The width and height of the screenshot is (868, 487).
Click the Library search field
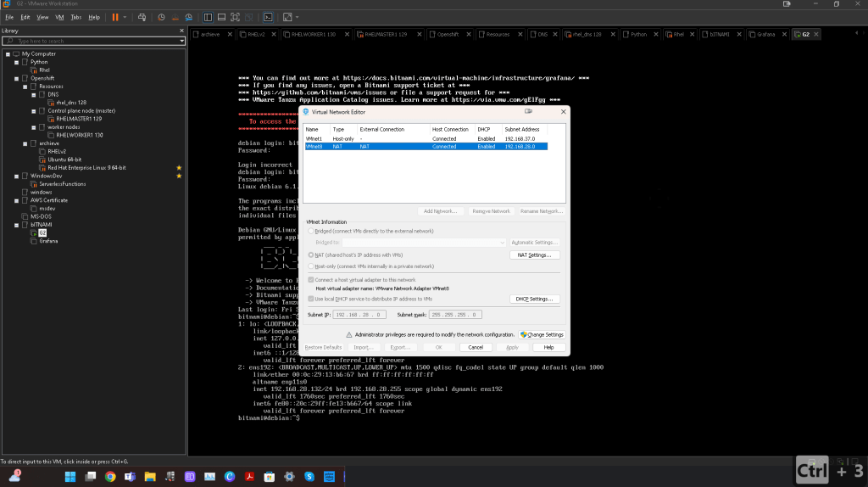(x=92, y=41)
